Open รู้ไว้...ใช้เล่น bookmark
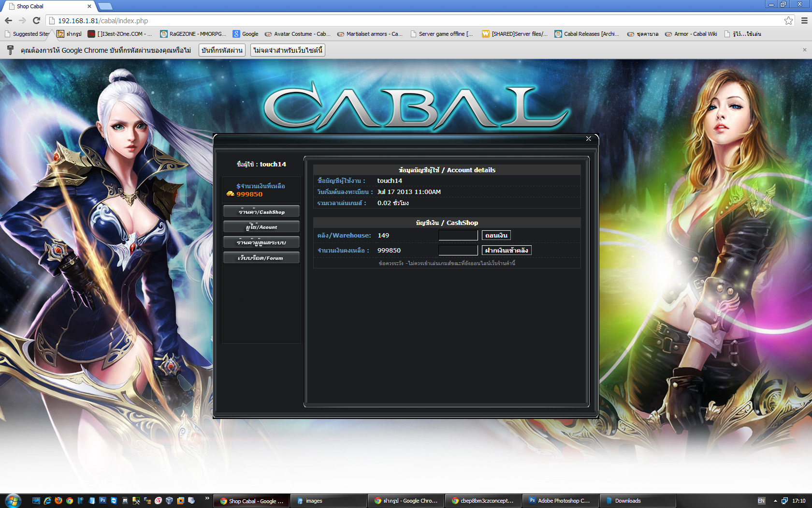The image size is (812, 508). pyautogui.click(x=743, y=34)
